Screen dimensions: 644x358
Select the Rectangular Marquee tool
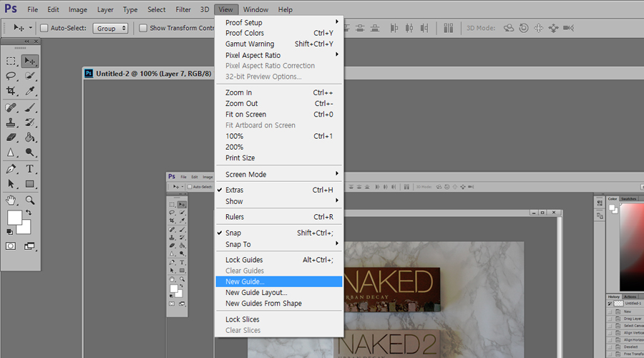tap(11, 61)
